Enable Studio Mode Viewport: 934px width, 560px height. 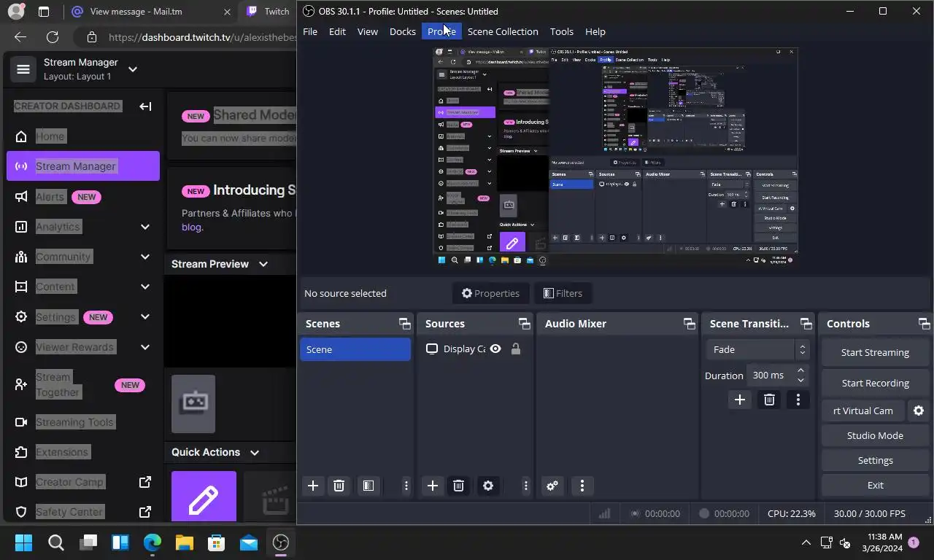[x=875, y=435]
